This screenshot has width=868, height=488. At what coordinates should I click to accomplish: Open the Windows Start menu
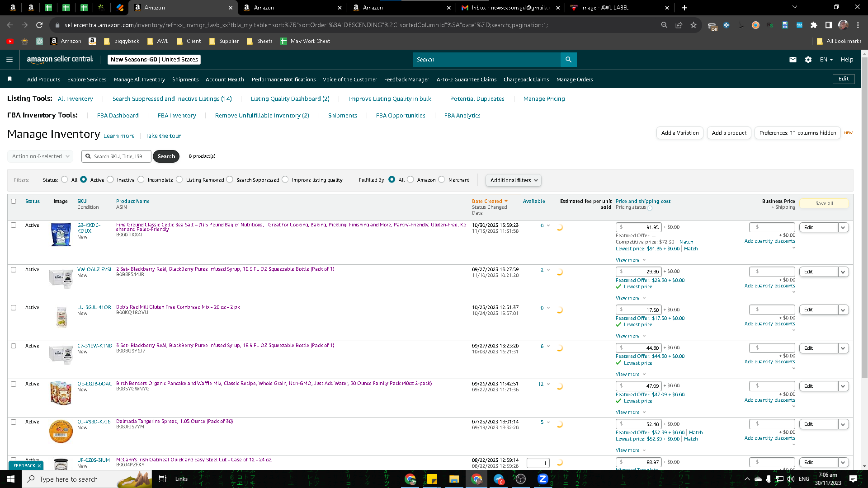click(11, 479)
